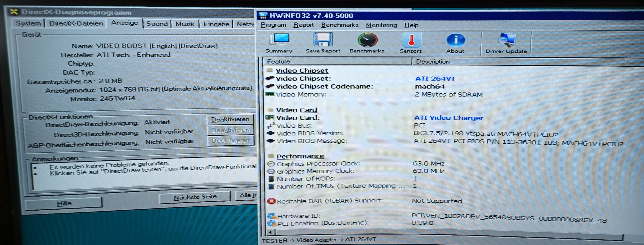Open the Program menu in HWiNFO32

tap(273, 25)
